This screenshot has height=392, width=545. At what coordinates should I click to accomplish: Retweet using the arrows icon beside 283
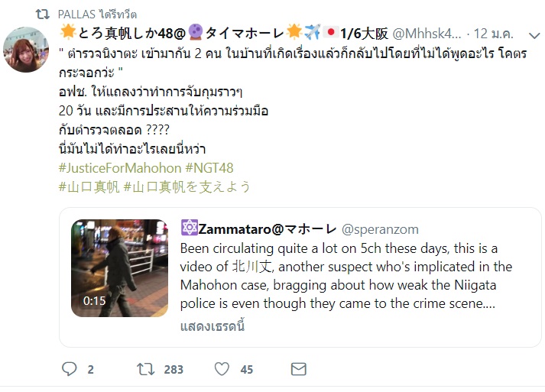pyautogui.click(x=145, y=369)
